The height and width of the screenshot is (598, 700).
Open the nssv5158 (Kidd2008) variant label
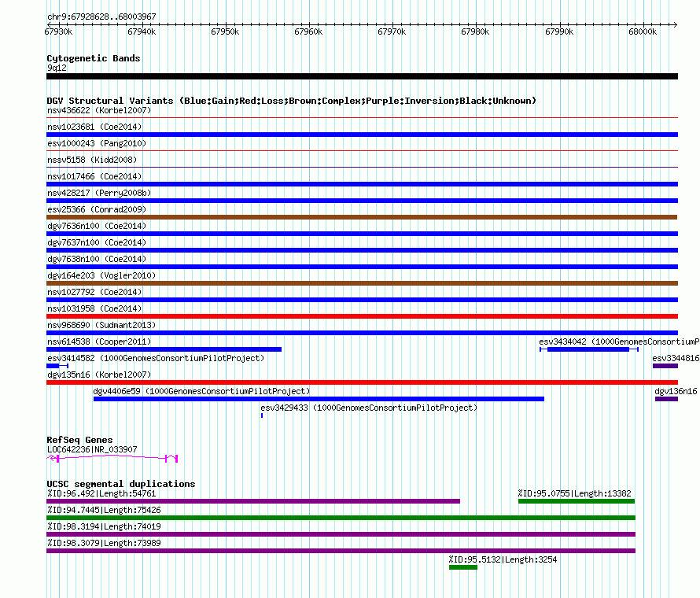point(92,160)
